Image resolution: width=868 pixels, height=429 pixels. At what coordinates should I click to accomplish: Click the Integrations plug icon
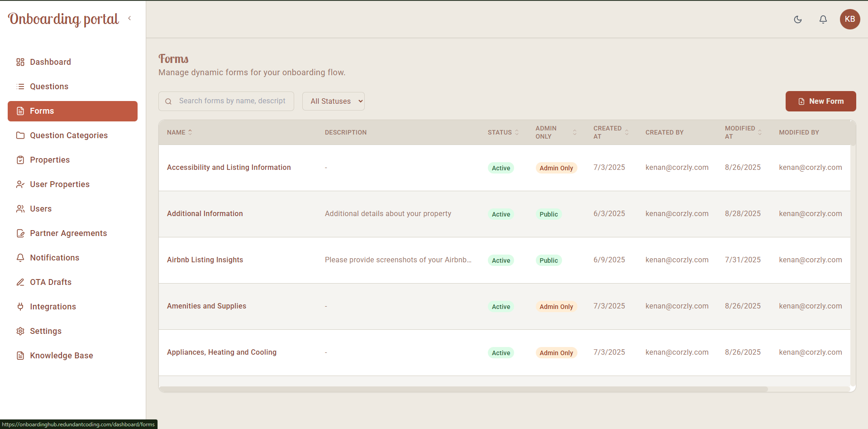coord(20,307)
